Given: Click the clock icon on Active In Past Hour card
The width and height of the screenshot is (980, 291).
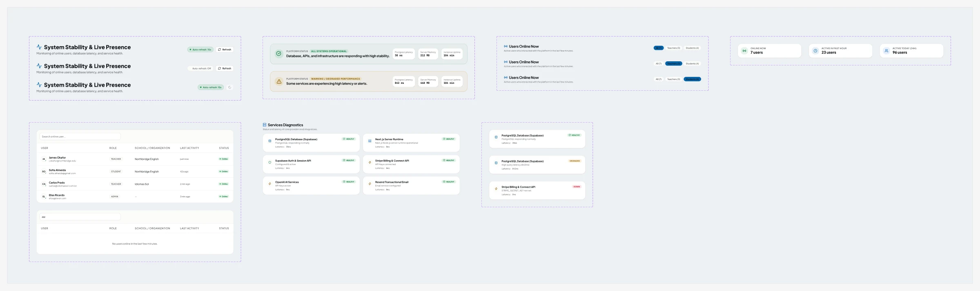Looking at the screenshot, I should 815,51.
